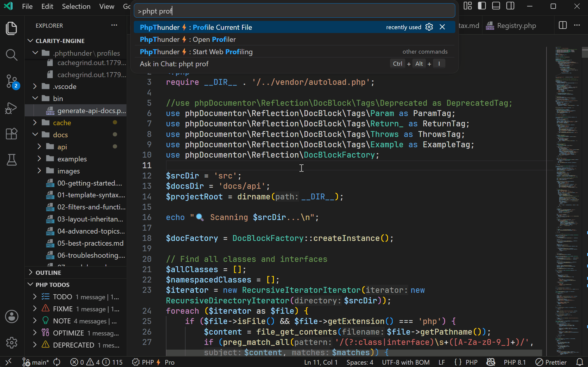Image resolution: width=588 pixels, height=367 pixels.
Task: Open the remote window icon in status bar
Action: 9,362
